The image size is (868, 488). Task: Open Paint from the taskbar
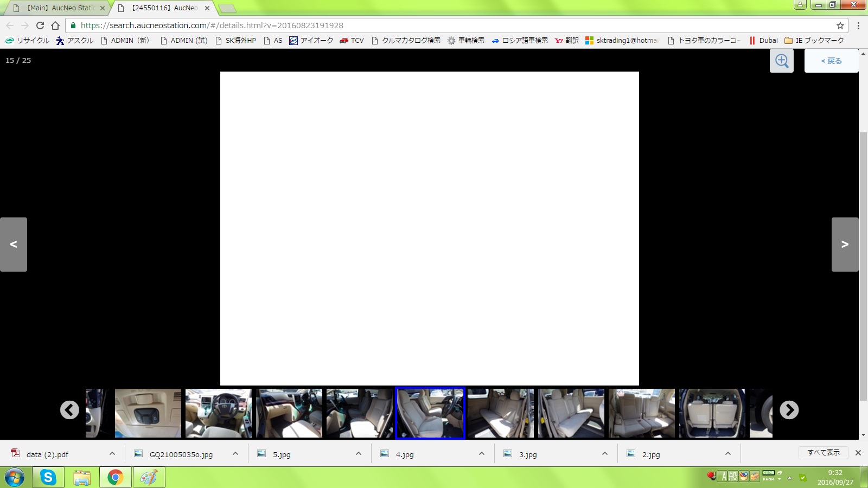[x=149, y=477]
